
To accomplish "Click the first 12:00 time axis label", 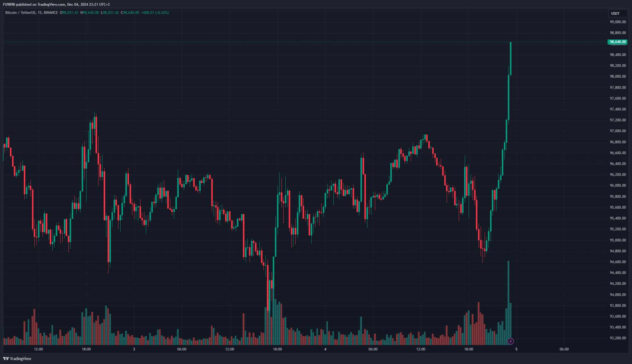I will click(39, 349).
